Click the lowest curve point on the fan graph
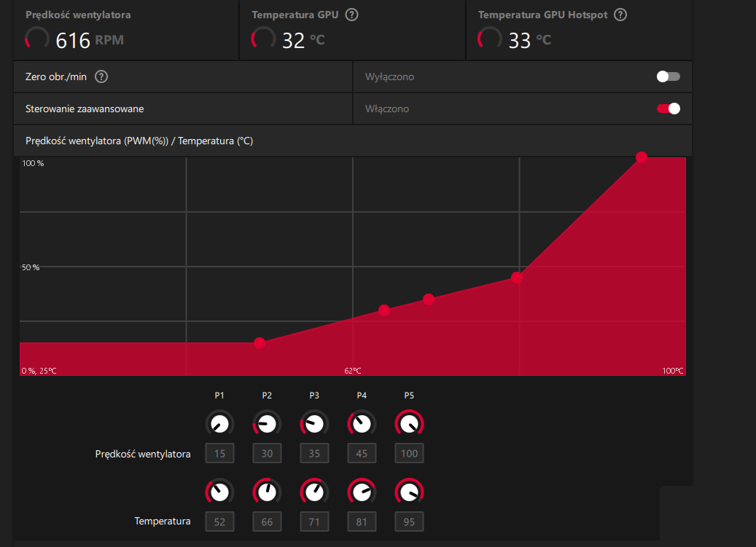Viewport: 756px width, 547px height. [x=260, y=343]
